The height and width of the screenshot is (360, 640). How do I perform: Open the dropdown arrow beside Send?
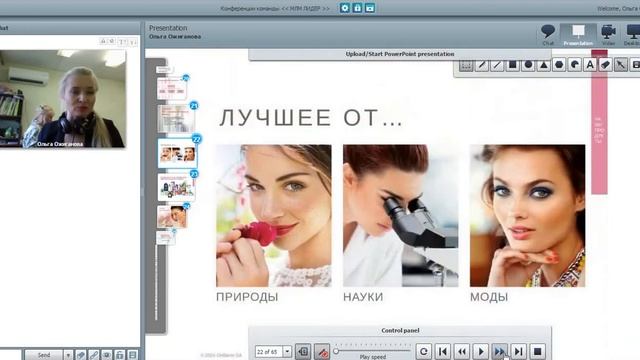68,355
